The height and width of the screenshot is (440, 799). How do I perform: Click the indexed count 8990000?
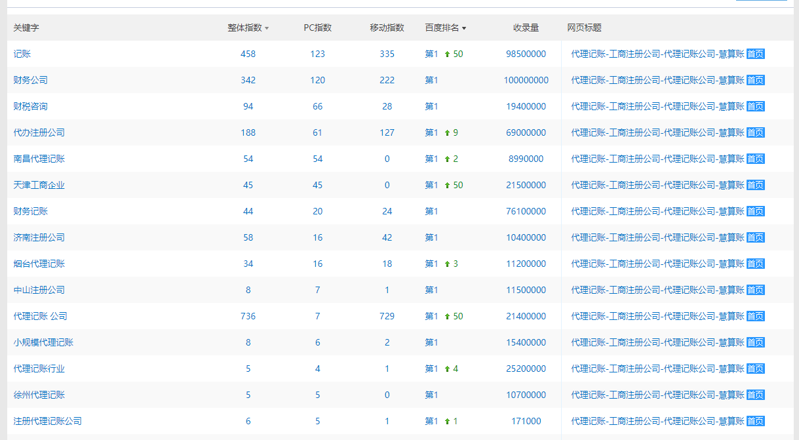526,159
